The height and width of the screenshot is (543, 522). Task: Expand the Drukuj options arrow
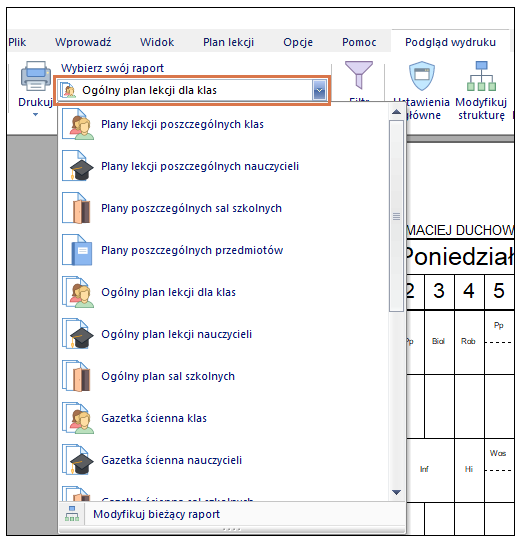click(35, 115)
